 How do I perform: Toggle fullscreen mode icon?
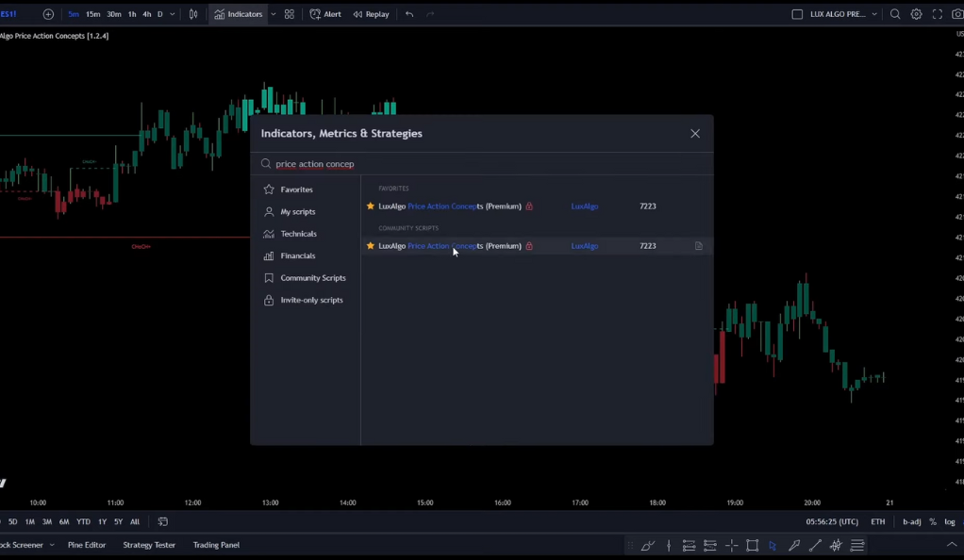pos(937,14)
